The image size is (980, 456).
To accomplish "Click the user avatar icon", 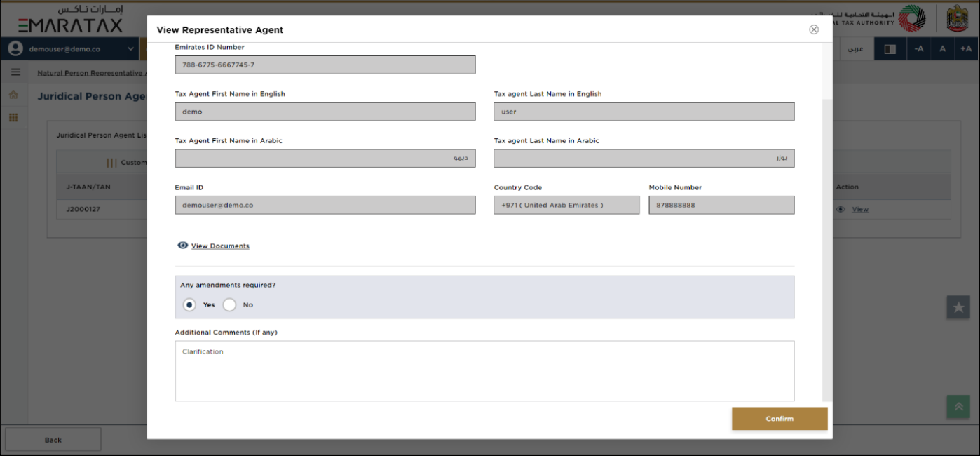I will point(15,49).
